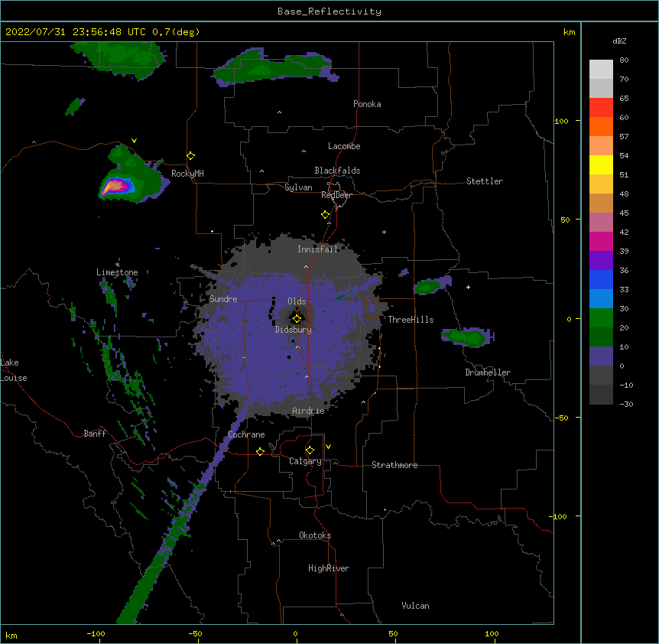Viewport: 659px width, 644px height.
Task: Click the Strathmore town label
Action: [394, 465]
